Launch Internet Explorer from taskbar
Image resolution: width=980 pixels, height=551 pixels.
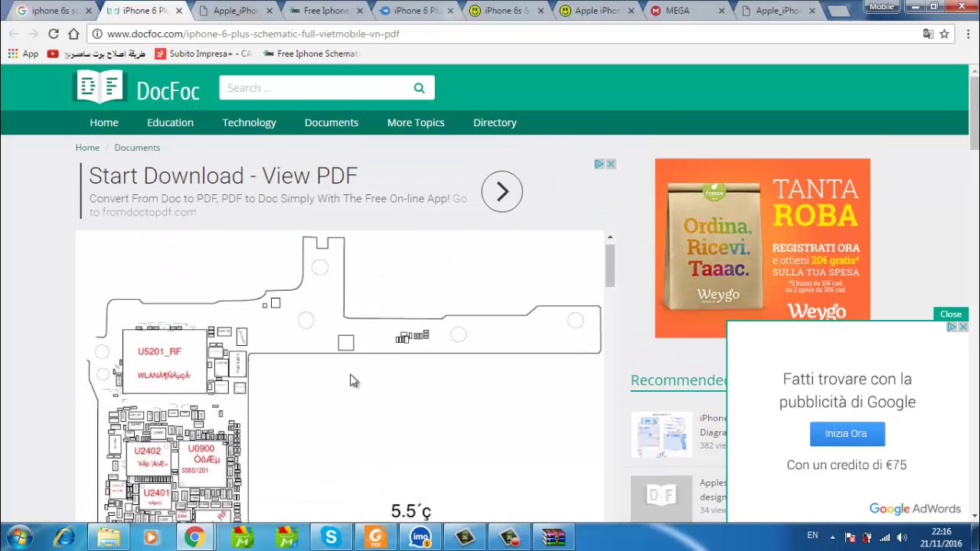click(x=64, y=537)
